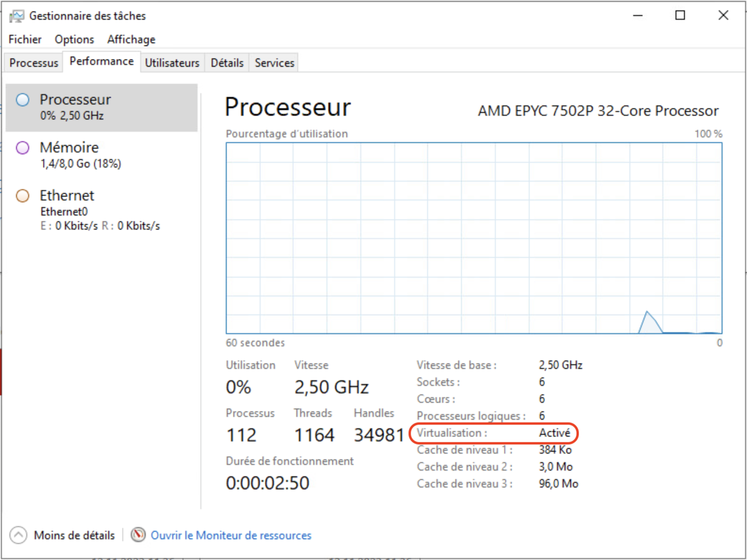Screen dimensions: 747x560
Task: Open Ouvrir le Moniteur de ressources link
Action: coord(231,536)
